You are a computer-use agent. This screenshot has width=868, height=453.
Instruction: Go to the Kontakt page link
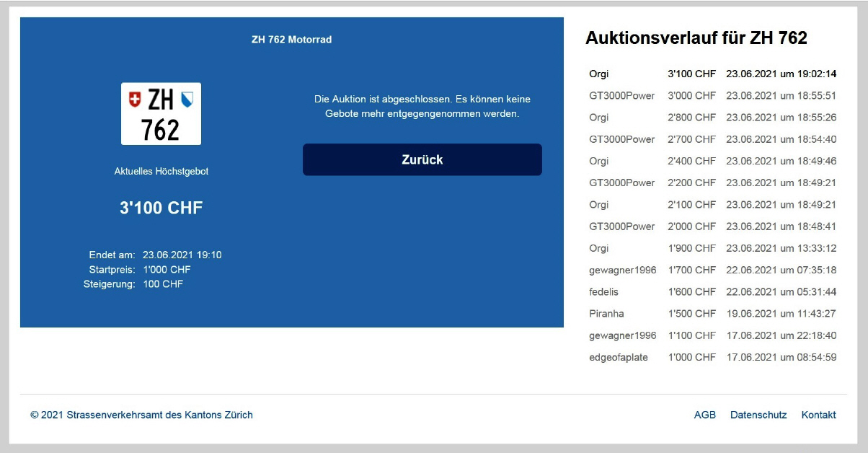818,415
